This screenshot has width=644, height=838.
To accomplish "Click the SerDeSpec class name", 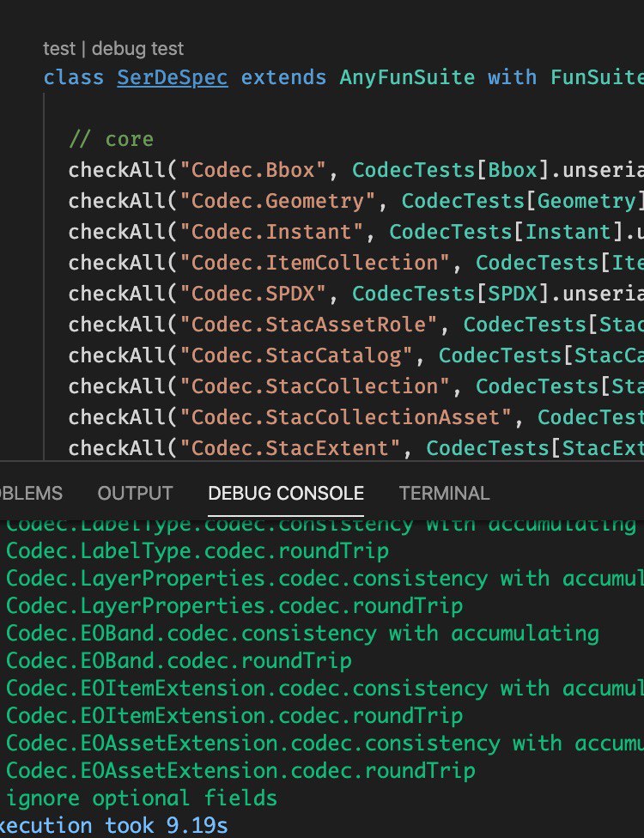I will point(173,77).
